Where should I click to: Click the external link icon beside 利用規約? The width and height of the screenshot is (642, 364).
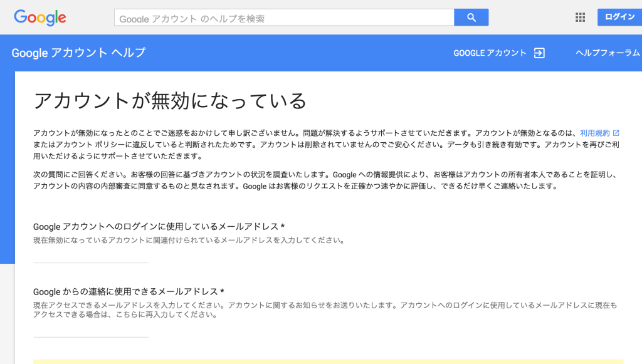click(616, 133)
